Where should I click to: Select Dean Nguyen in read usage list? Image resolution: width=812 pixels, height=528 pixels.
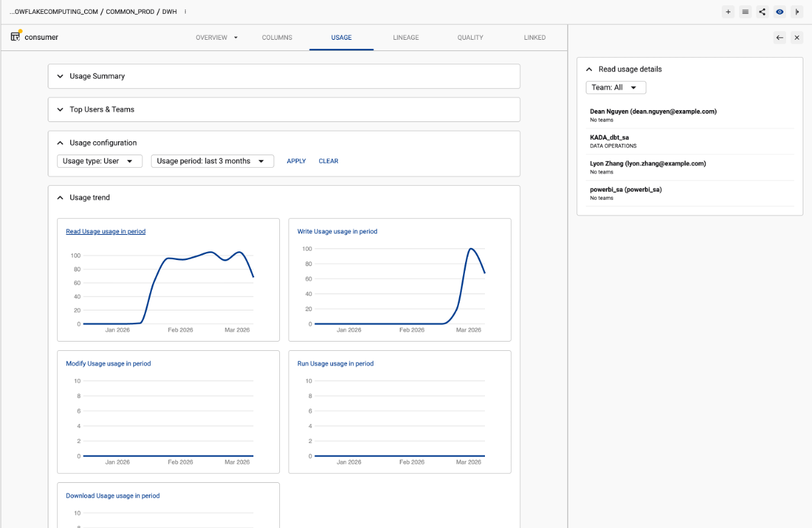[x=653, y=111]
